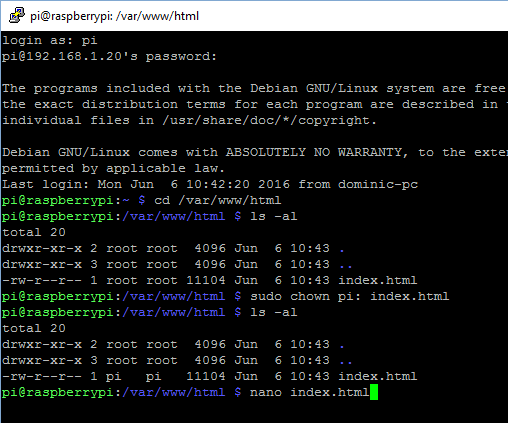Image resolution: width=508 pixels, height=423 pixels.
Task: Click the 'cd /var/www/html' command
Action: [x=217, y=200]
